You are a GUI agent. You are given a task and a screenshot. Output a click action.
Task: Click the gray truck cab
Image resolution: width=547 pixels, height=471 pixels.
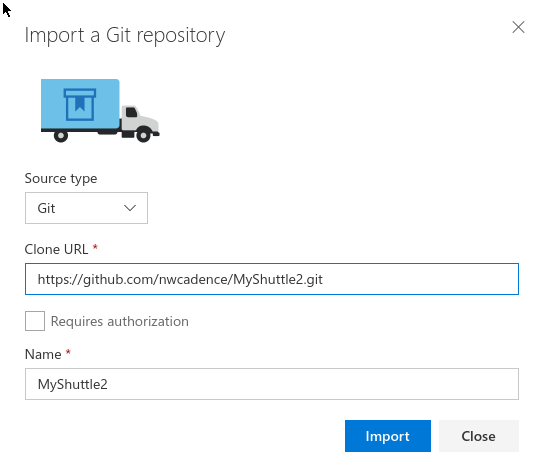pos(140,120)
